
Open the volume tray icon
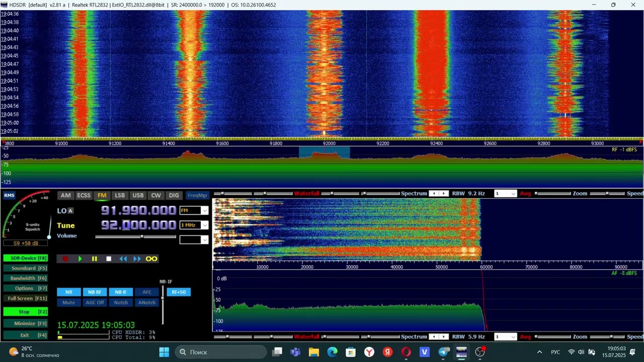581,352
